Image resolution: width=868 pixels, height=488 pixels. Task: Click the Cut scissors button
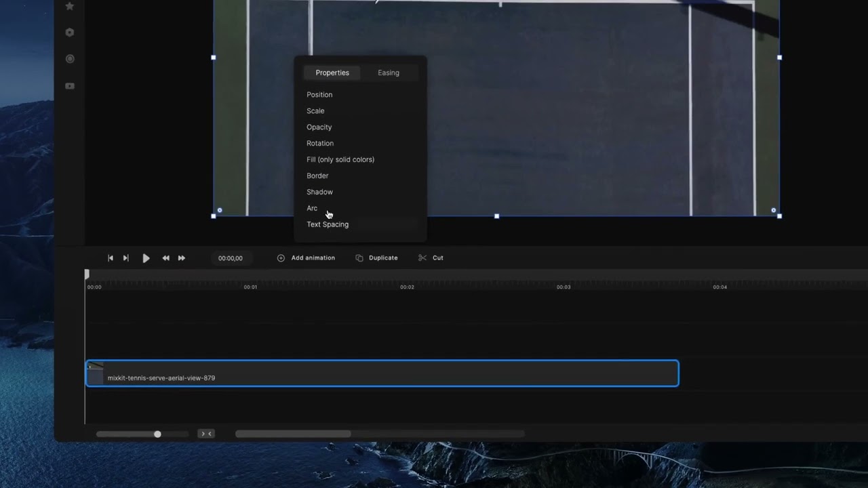431,258
